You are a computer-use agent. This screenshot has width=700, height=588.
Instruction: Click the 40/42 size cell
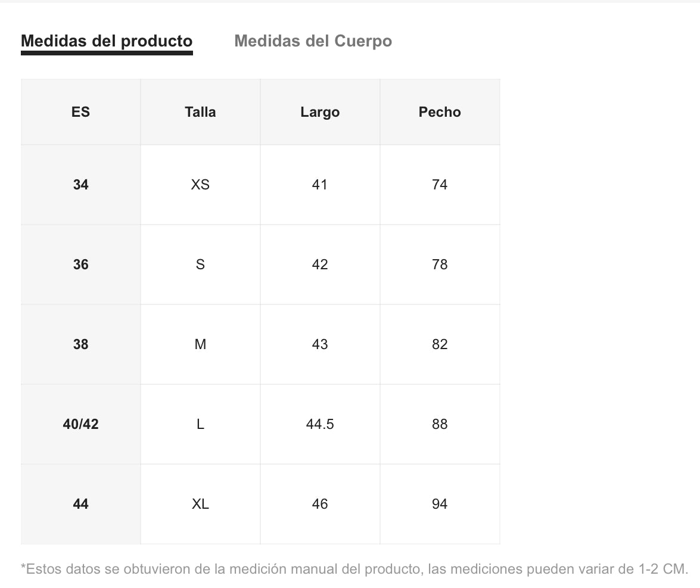click(x=80, y=424)
